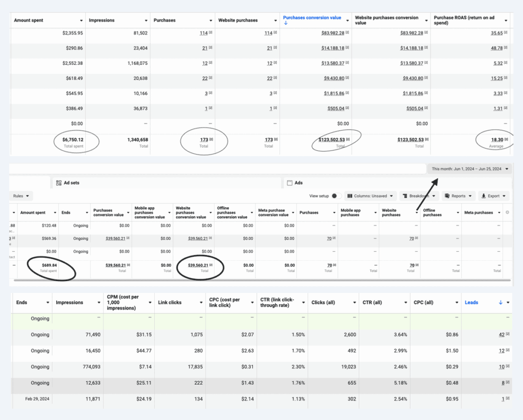
Task: Toggle the View setup switch
Action: point(336,196)
